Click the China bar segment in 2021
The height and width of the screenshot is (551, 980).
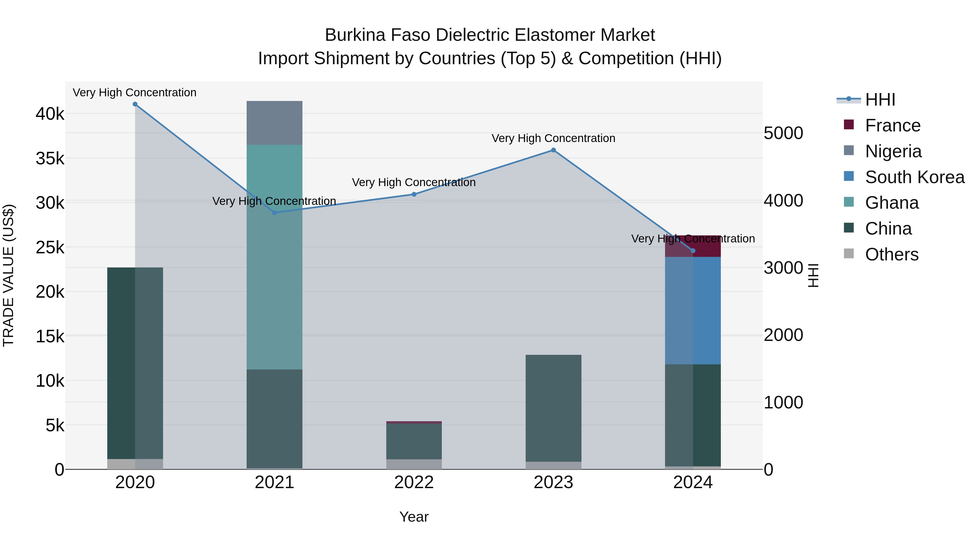pyautogui.click(x=275, y=419)
